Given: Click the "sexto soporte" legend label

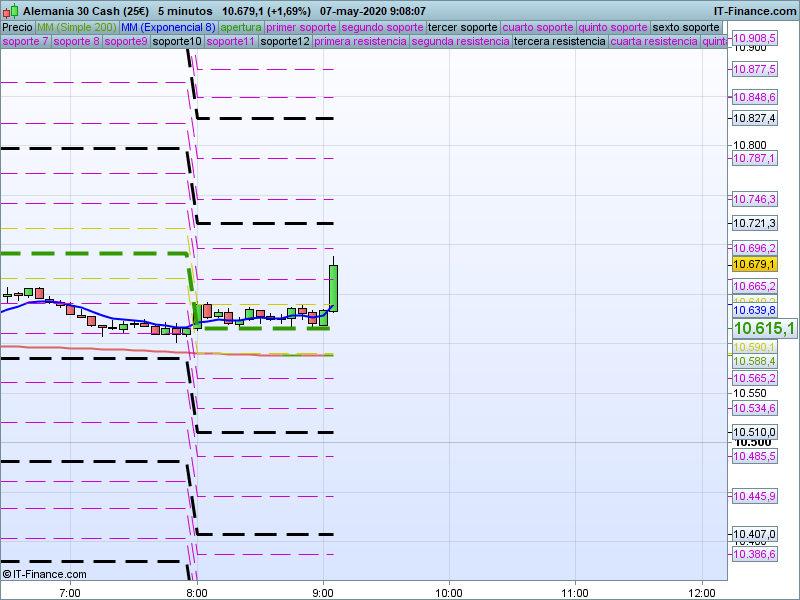Looking at the screenshot, I should tap(685, 27).
